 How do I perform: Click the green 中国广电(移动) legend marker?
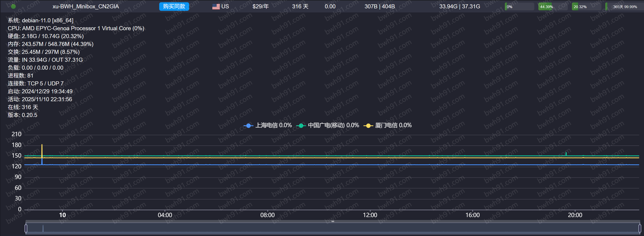coord(301,126)
